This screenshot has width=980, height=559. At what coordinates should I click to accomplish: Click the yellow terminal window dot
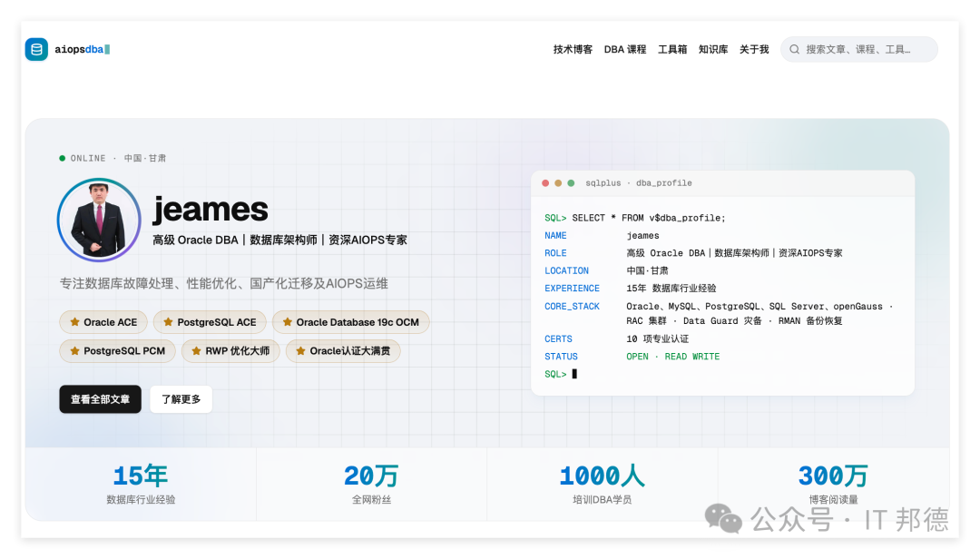point(558,183)
